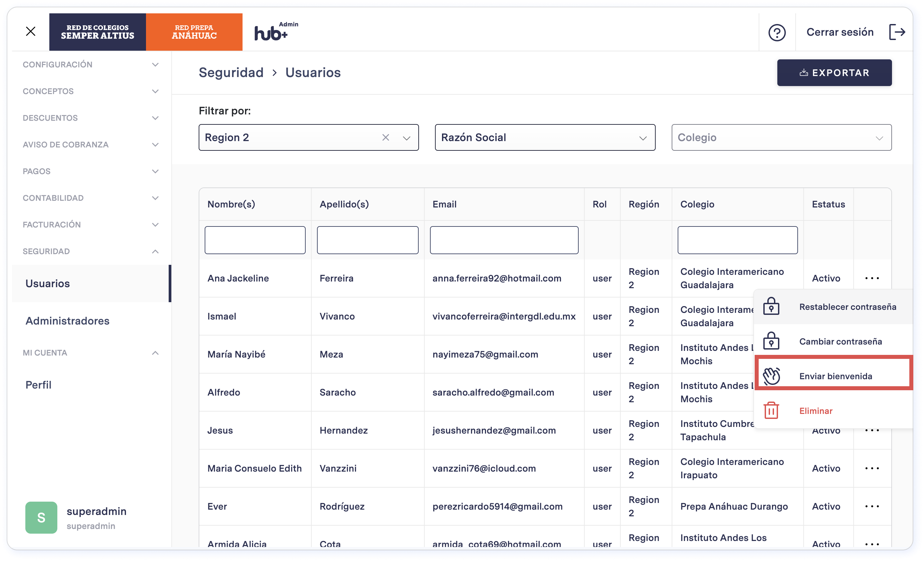The width and height of the screenshot is (924, 561).
Task: Click the name María Nayibé
Action: 236,354
